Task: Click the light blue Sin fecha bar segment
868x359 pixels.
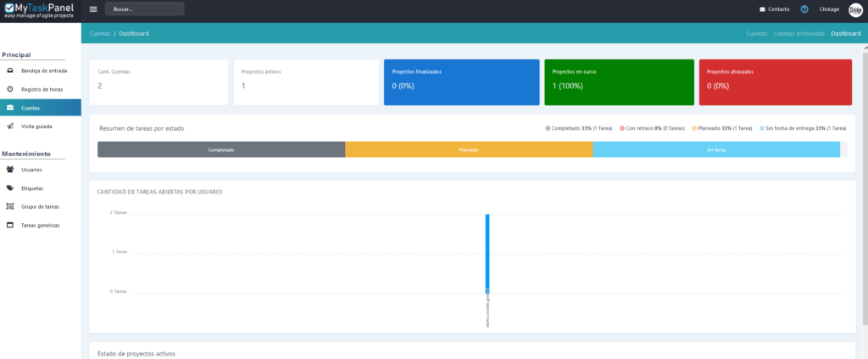Action: click(716, 149)
